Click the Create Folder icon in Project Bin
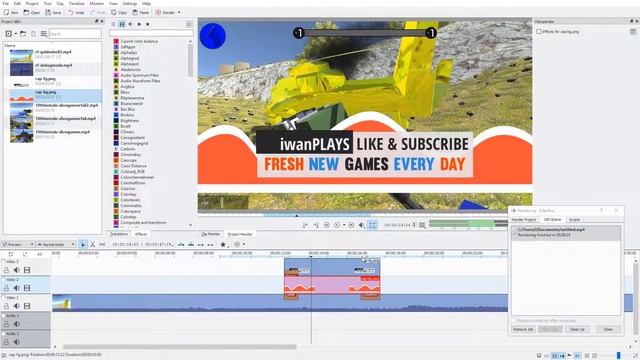Viewport: 640px width, 360px height. point(23,33)
